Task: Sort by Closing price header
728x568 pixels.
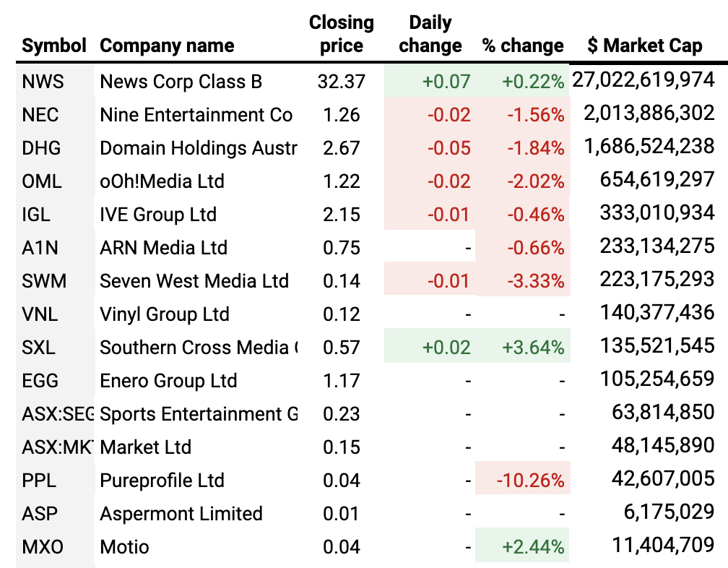Action: [341, 34]
